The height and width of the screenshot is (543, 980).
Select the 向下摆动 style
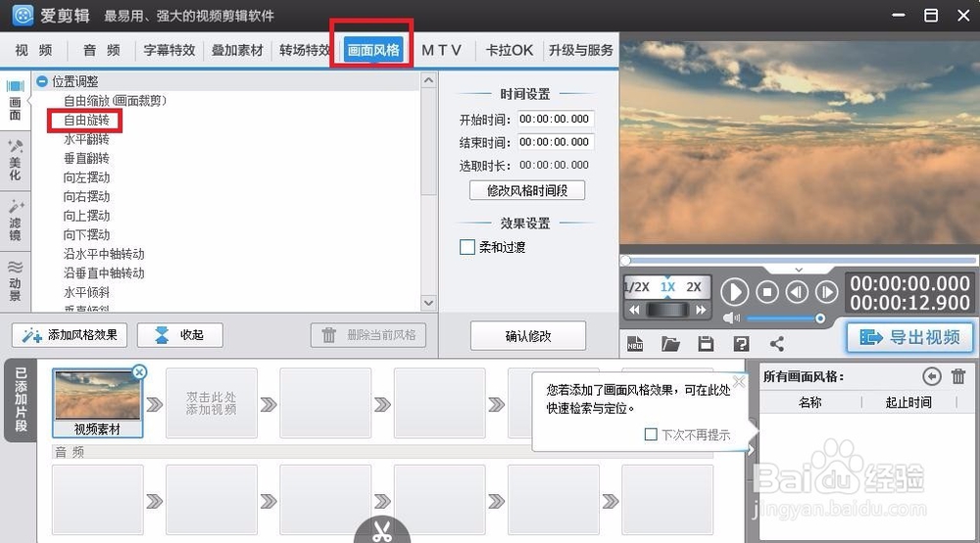click(x=86, y=235)
